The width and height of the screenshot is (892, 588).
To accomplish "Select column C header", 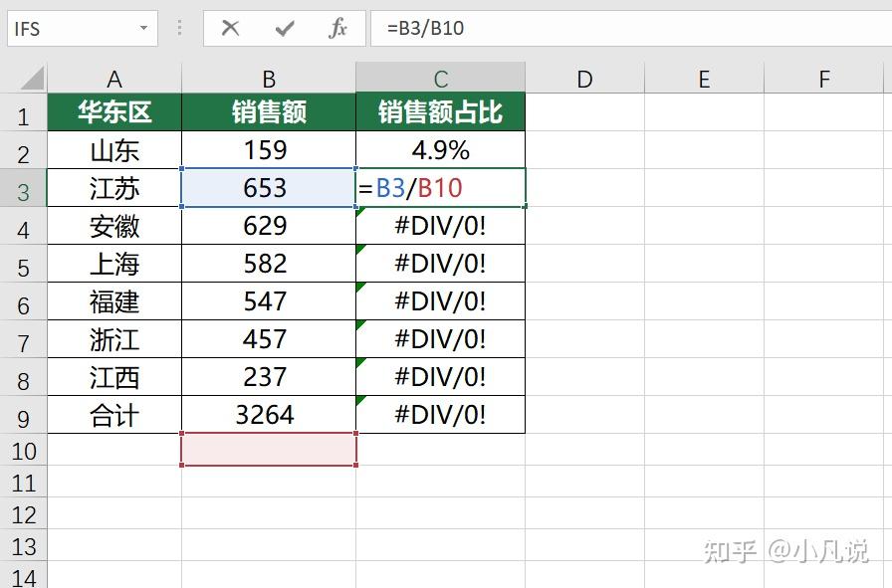I will tap(440, 79).
